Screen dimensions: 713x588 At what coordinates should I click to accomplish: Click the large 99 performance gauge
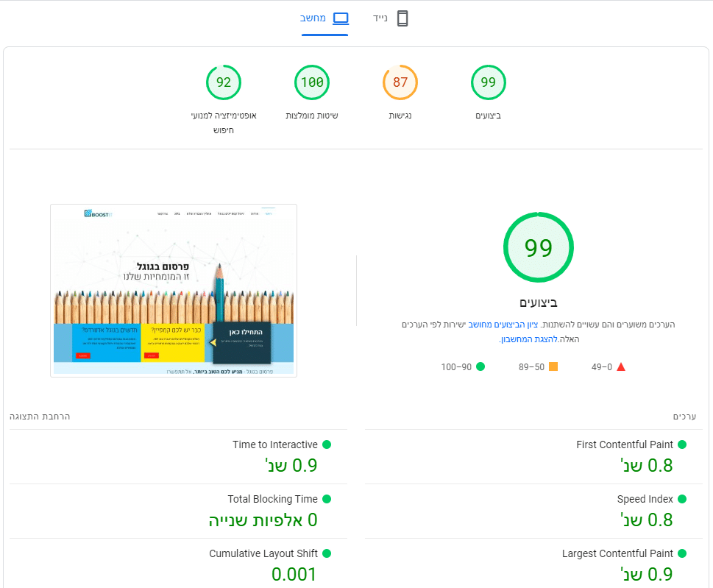539,247
